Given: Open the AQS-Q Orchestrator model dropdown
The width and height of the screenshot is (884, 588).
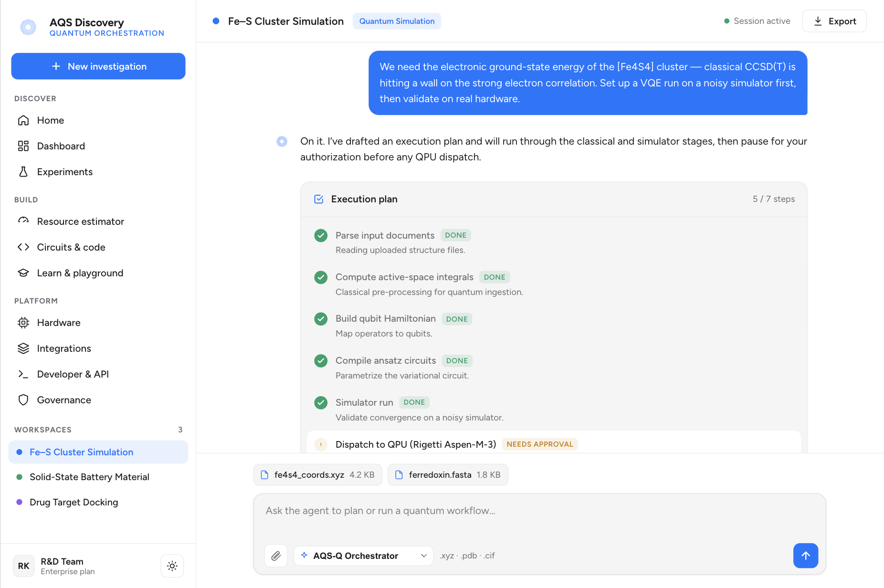Looking at the screenshot, I should 364,556.
